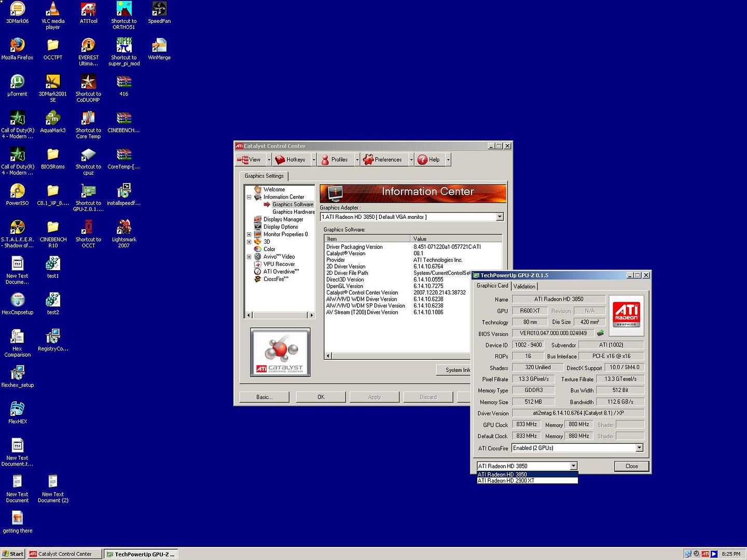Click the Driver Version field in GPU-Z

click(x=578, y=413)
